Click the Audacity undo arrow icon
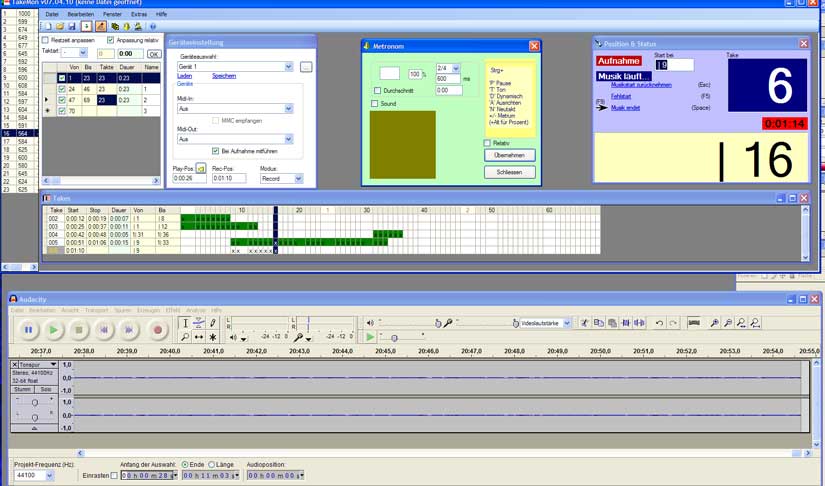The image size is (825, 486). click(x=658, y=323)
